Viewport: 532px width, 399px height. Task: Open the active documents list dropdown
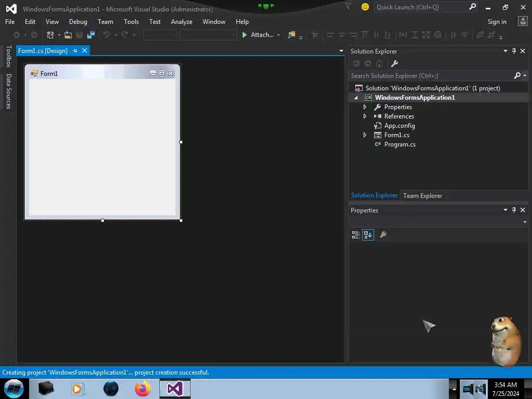pos(341,51)
